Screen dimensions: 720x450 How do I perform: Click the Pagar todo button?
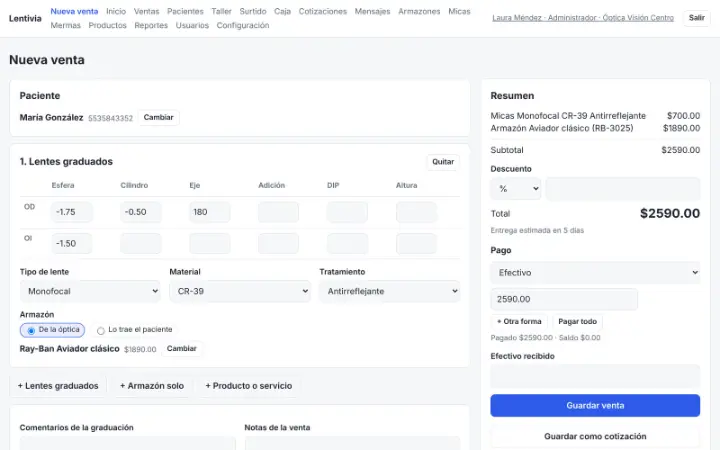point(577,321)
